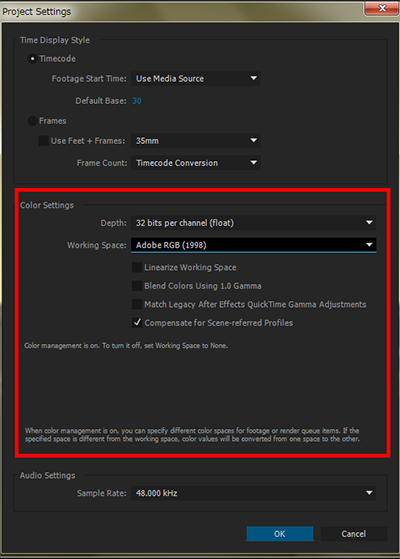The width and height of the screenshot is (400, 559).
Task: Open the Working Space dropdown
Action: click(253, 245)
